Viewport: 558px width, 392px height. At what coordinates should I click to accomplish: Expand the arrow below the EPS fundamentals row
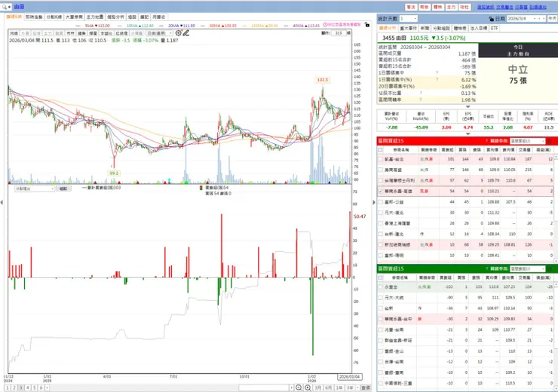pos(468,134)
